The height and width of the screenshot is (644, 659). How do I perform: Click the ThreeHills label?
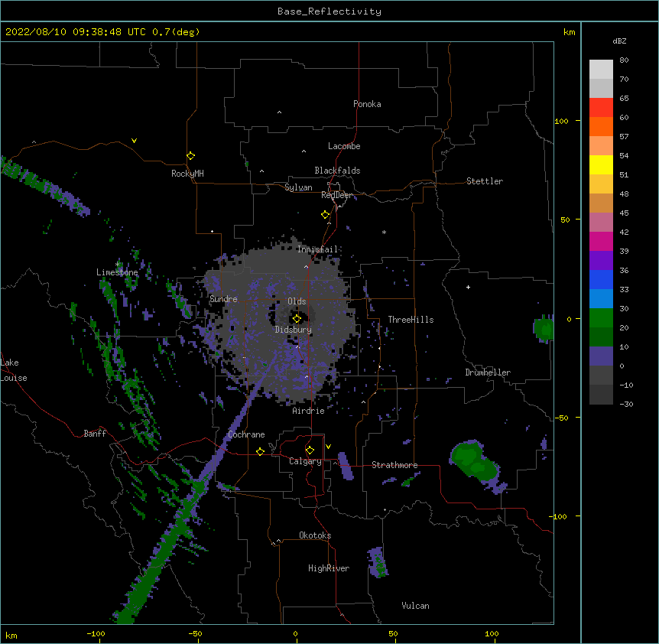pyautogui.click(x=411, y=320)
